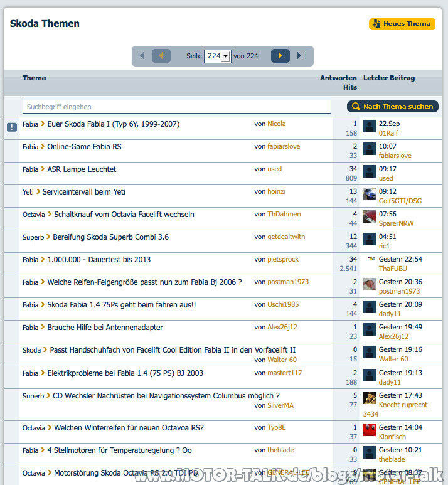The width and height of the screenshot is (448, 485).
Task: Open the page number 224 dropdown
Action: [218, 56]
